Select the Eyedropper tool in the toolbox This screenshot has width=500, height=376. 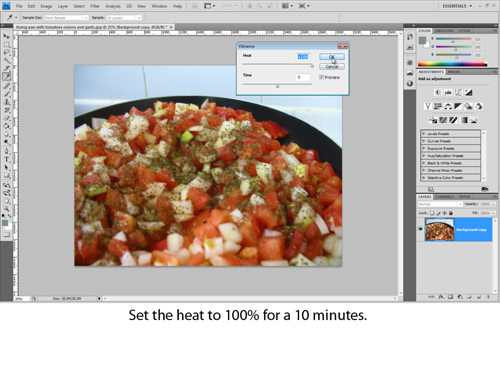point(6,76)
